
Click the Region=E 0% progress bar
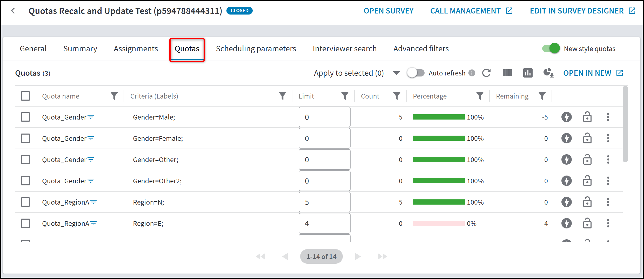point(439,223)
